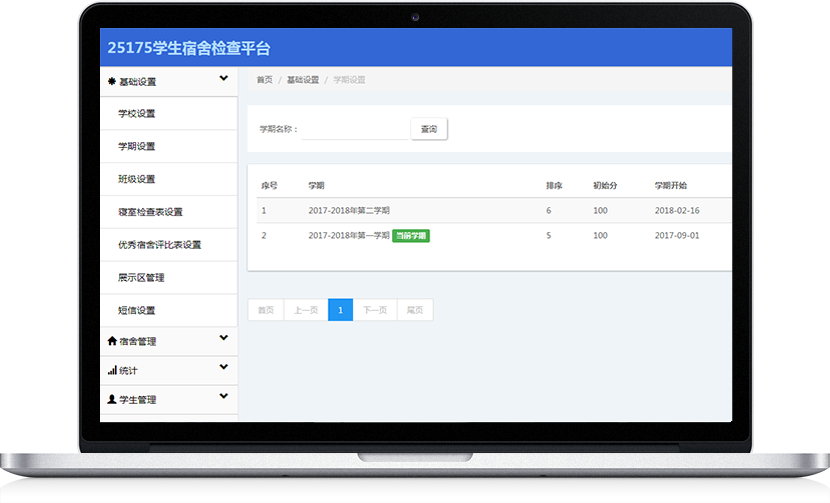Click the 查询 search button
Screen dimensions: 830x503
(429, 129)
